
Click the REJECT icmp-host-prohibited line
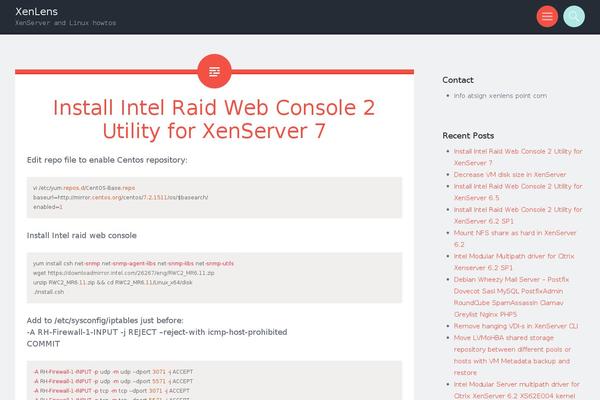(157, 332)
